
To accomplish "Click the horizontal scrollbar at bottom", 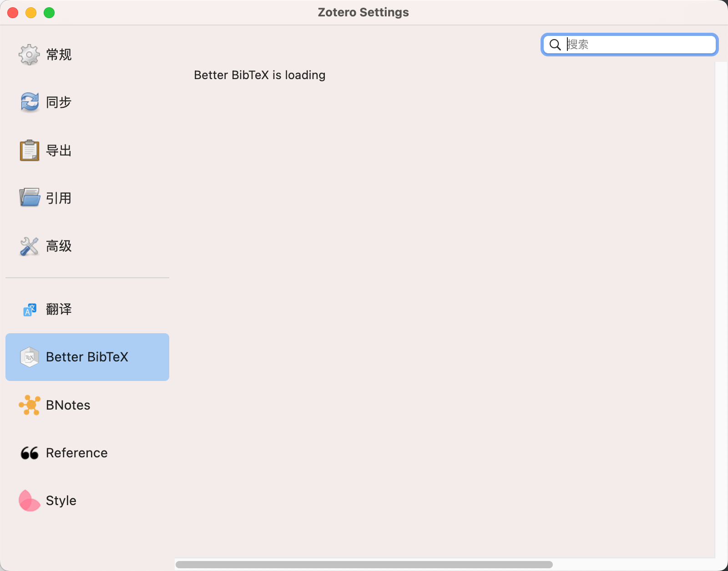I will [364, 565].
